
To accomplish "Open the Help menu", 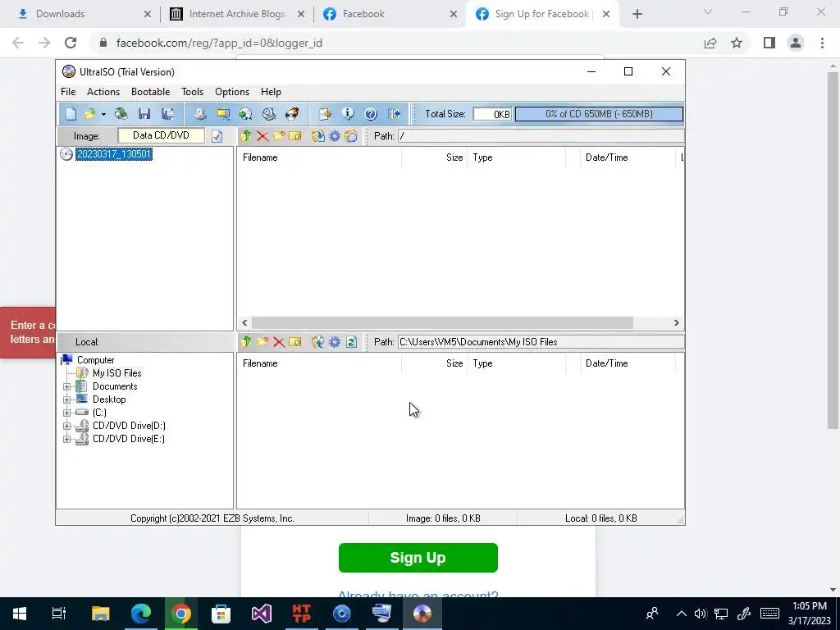I will coord(271,92).
